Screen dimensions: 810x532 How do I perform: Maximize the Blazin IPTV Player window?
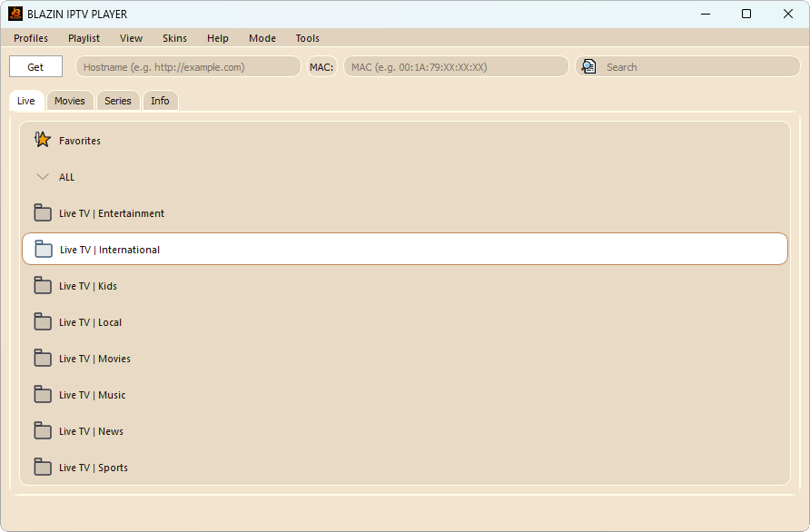(x=746, y=14)
